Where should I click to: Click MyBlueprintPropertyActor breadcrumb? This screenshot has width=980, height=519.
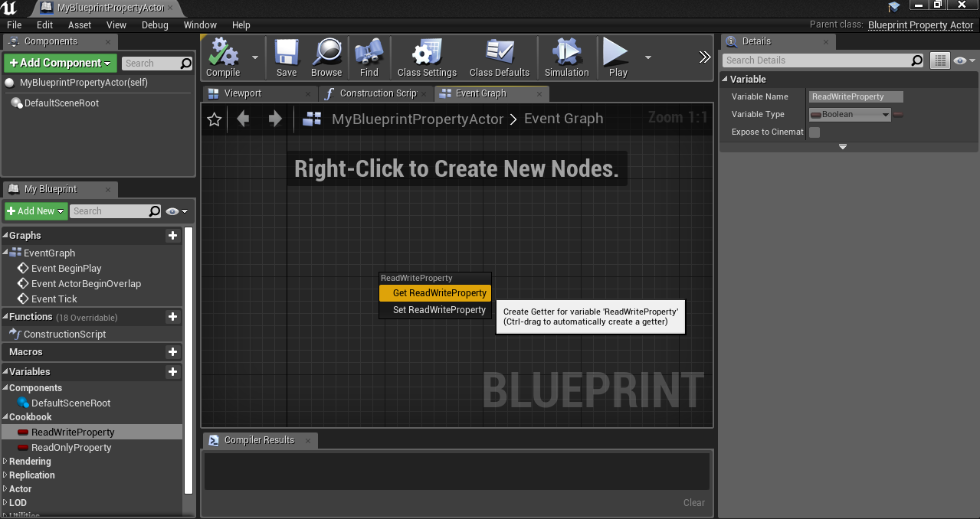click(418, 119)
